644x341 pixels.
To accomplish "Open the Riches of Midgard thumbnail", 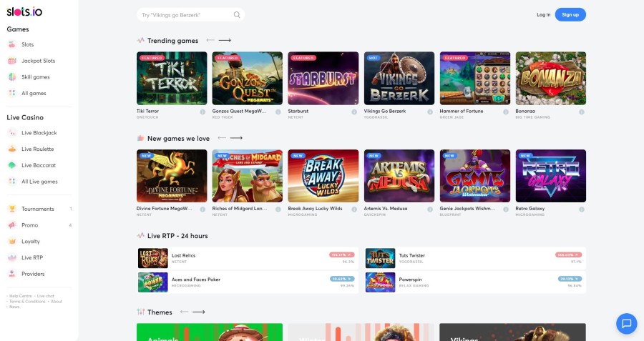I will pyautogui.click(x=248, y=176).
